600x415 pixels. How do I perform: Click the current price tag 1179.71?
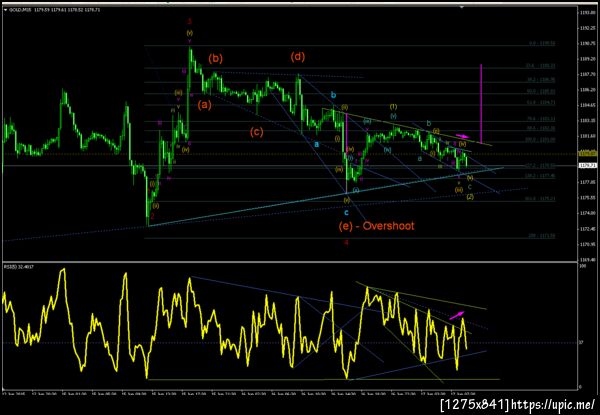coord(587,166)
